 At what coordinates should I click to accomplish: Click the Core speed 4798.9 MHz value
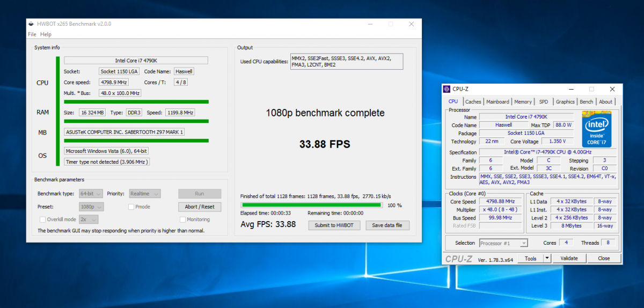tap(114, 82)
